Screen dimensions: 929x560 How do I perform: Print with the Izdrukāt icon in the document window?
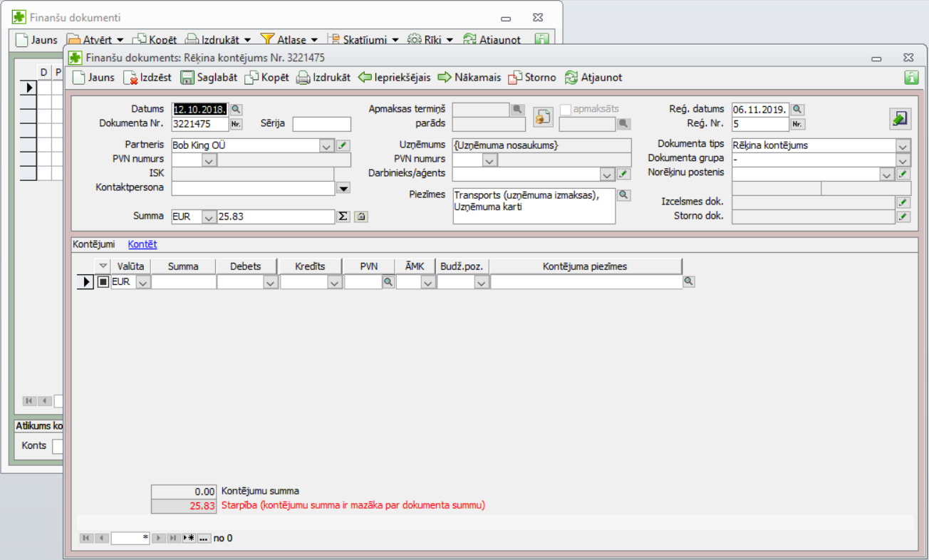pos(303,78)
